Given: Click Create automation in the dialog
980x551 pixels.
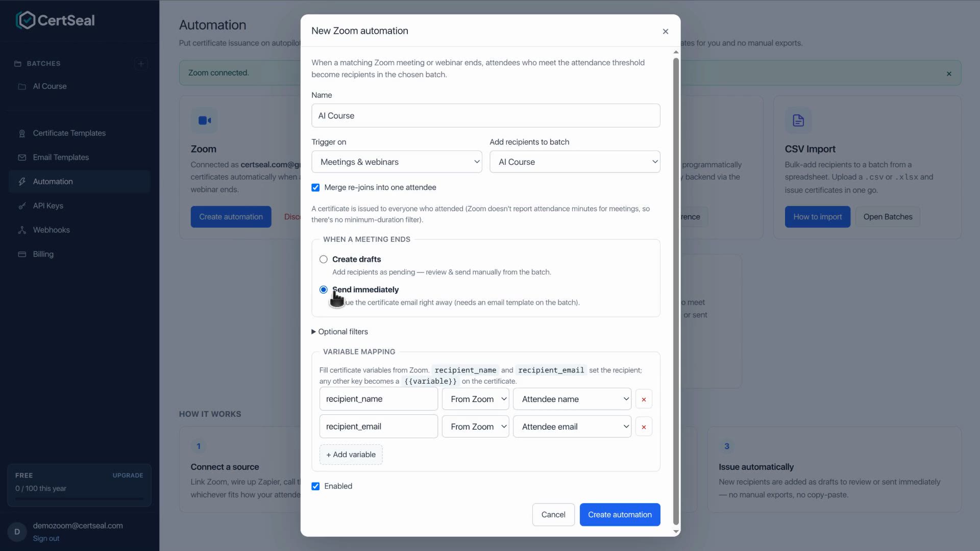Looking at the screenshot, I should [620, 515].
